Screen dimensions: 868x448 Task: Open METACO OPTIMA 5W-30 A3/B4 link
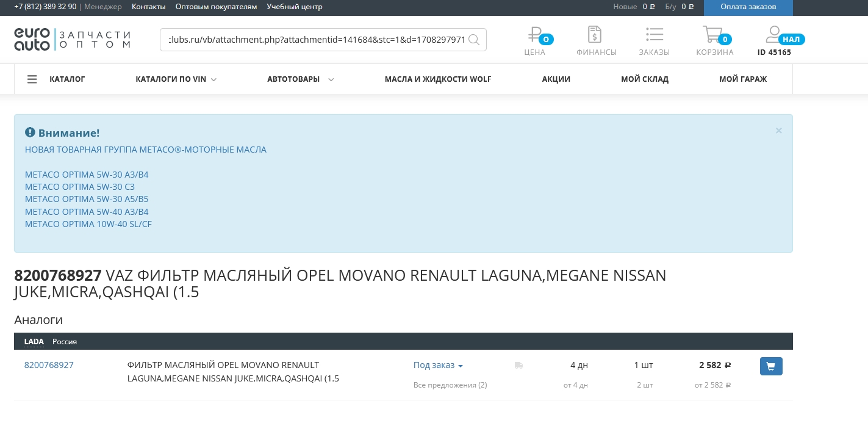[87, 175]
